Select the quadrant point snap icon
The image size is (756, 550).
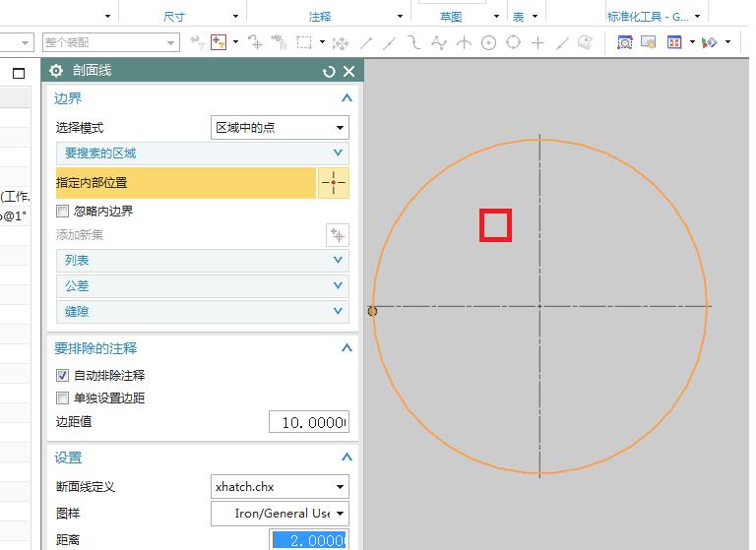pos(513,43)
